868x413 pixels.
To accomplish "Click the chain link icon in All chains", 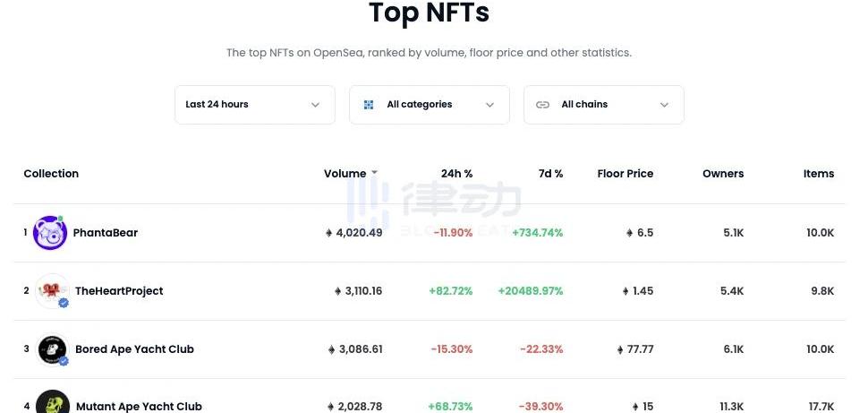I will (x=542, y=105).
